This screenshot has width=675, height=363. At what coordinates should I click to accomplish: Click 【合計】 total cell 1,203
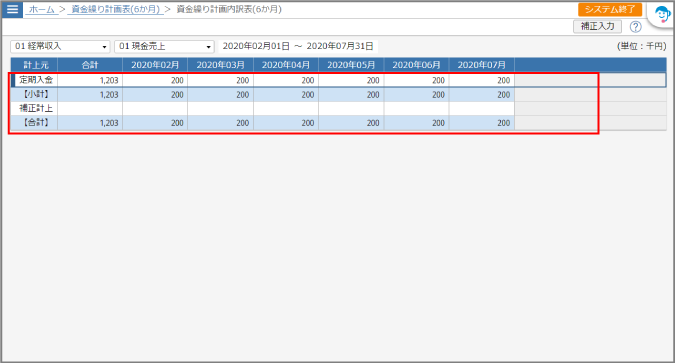tap(90, 123)
